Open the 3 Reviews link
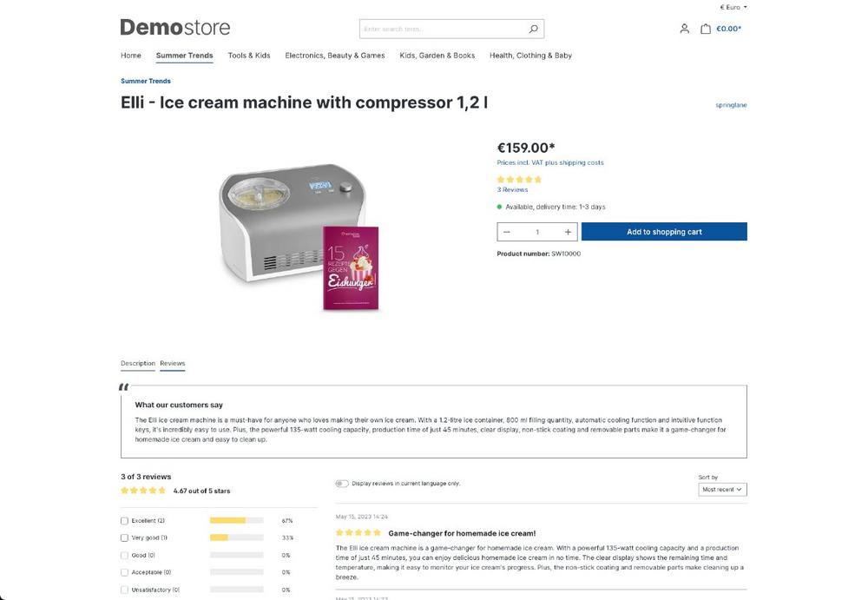Image resolution: width=868 pixels, height=600 pixels. click(512, 189)
